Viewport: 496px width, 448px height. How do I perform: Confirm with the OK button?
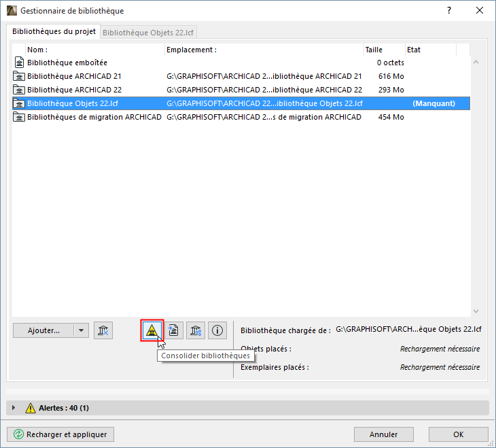(x=459, y=434)
